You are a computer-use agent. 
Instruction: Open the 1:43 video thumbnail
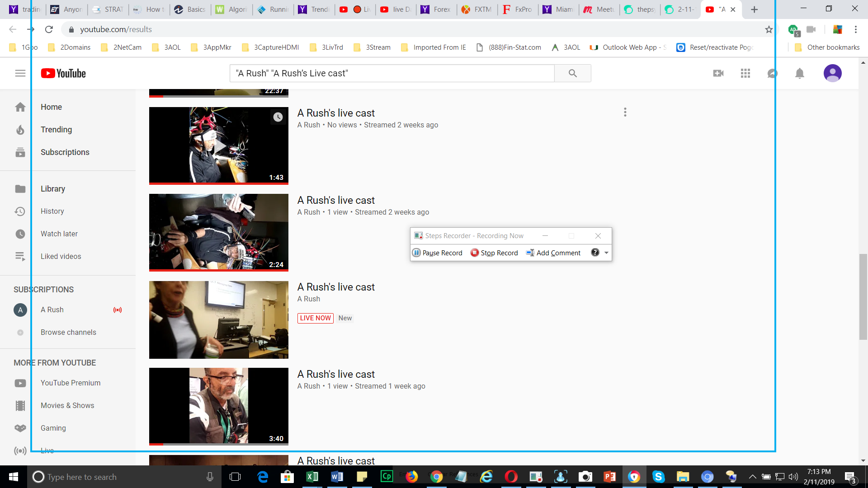point(219,145)
